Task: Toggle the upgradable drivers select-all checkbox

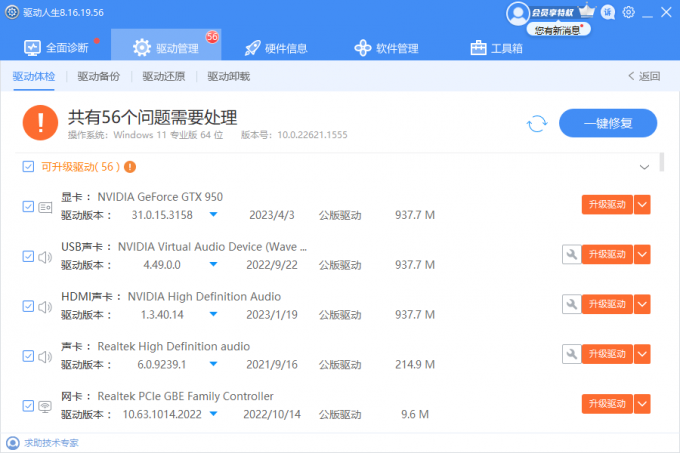Action: (x=26, y=167)
